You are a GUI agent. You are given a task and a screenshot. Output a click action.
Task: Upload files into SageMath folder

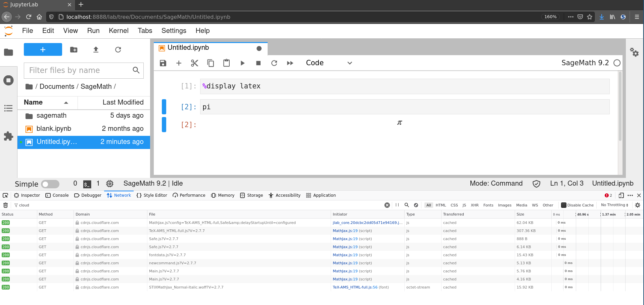(x=96, y=49)
